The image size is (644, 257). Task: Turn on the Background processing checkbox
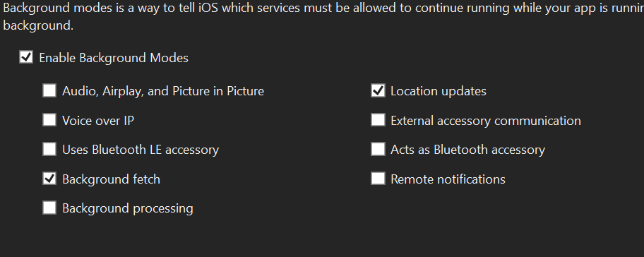pyautogui.click(x=49, y=208)
